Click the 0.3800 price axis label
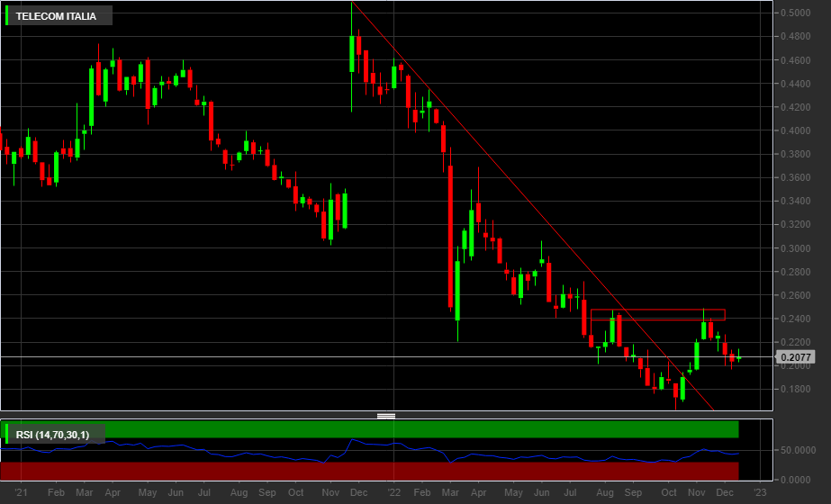Image resolution: width=831 pixels, height=504 pixels. click(x=796, y=154)
